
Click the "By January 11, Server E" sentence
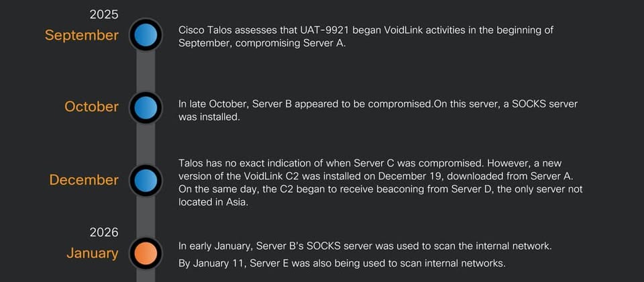[x=341, y=262]
